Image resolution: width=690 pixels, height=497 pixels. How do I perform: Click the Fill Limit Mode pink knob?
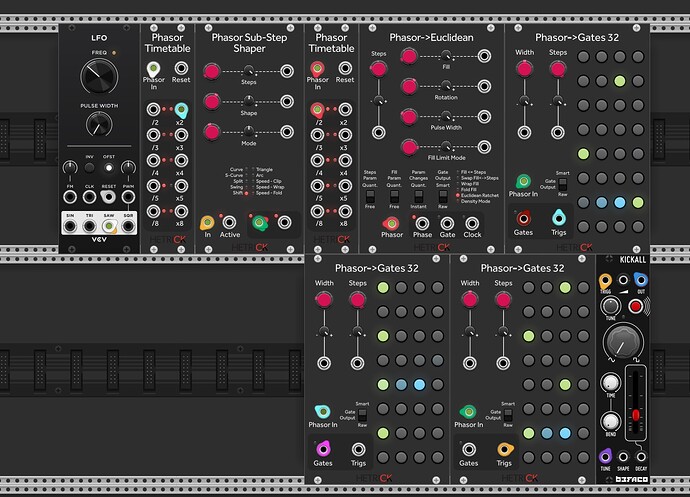409,147
